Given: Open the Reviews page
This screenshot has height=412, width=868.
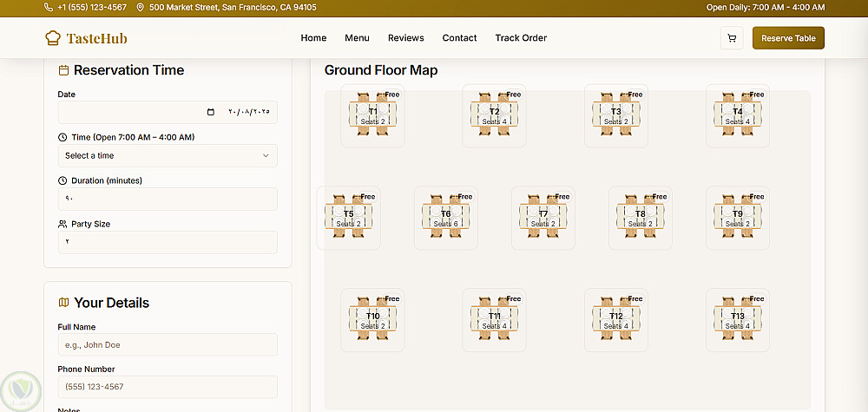Looking at the screenshot, I should 405,38.
